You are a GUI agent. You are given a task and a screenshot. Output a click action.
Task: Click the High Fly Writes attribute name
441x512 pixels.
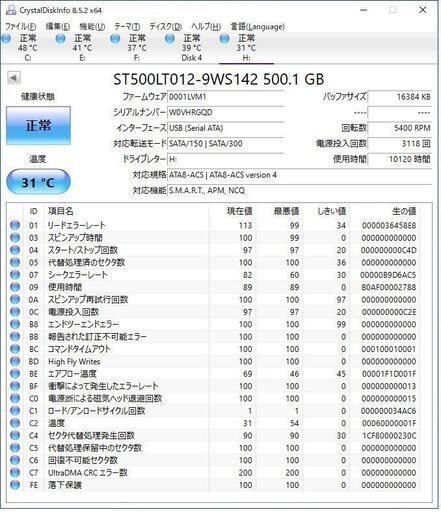(x=74, y=361)
